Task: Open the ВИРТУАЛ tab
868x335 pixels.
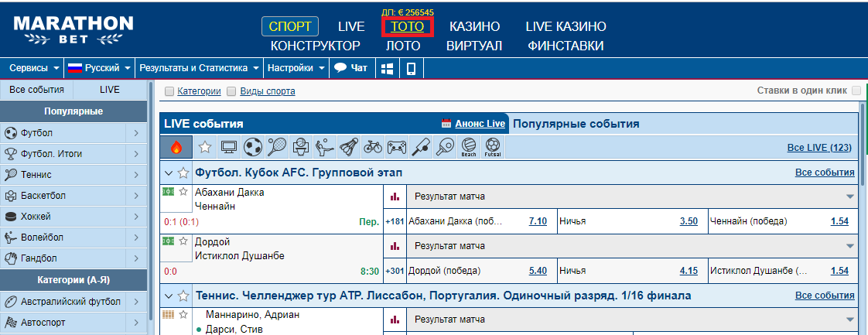Action: [474, 46]
